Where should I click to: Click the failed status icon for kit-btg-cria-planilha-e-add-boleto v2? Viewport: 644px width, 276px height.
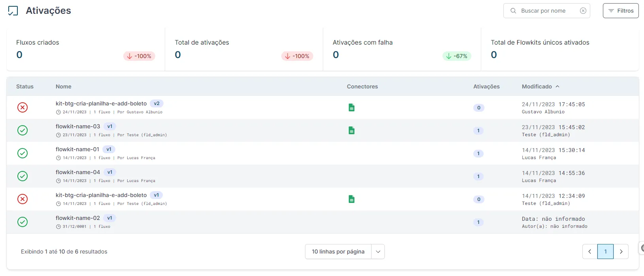[x=23, y=107]
